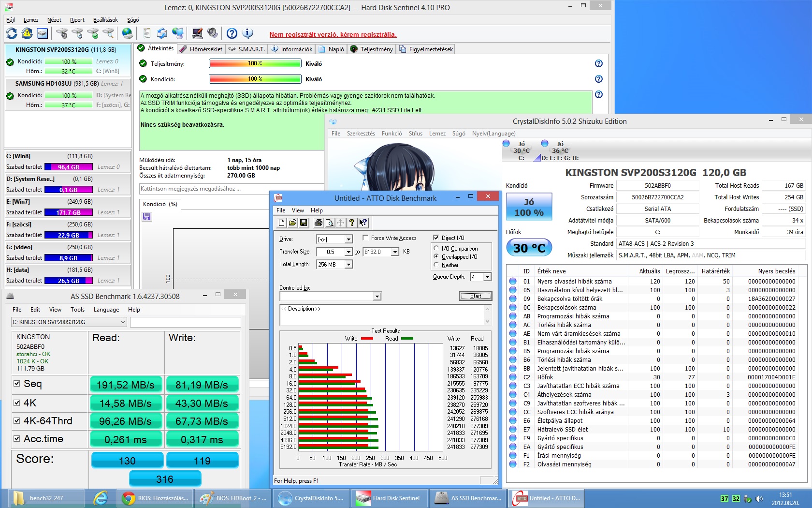Click the info speech bubble icon in toolbar
Viewport: 812px width, 508px height.
pyautogui.click(x=247, y=33)
